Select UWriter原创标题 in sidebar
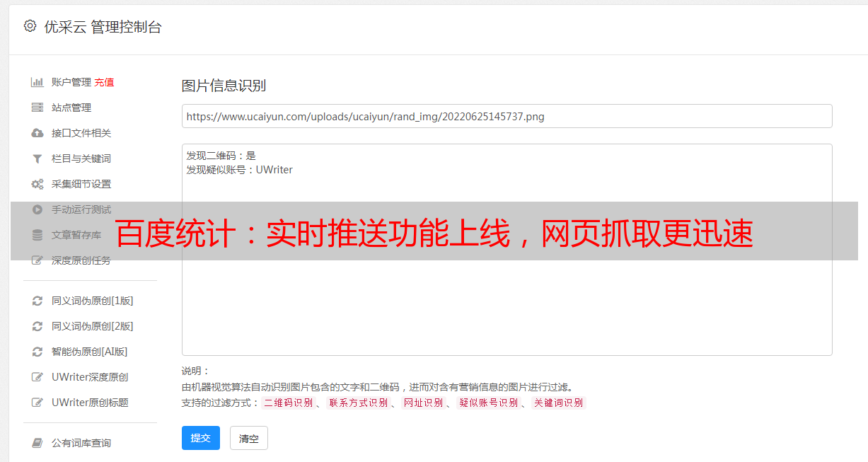The image size is (868, 462). (x=90, y=403)
